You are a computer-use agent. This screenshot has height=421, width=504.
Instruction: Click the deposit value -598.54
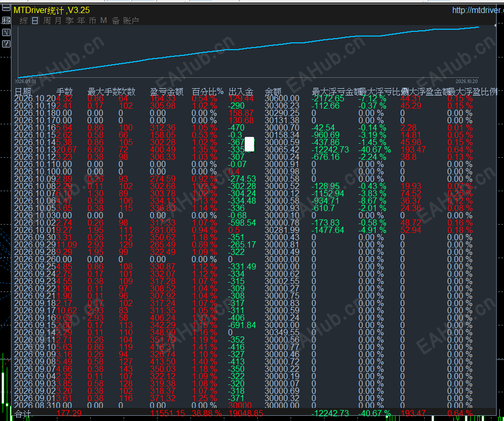click(242, 223)
